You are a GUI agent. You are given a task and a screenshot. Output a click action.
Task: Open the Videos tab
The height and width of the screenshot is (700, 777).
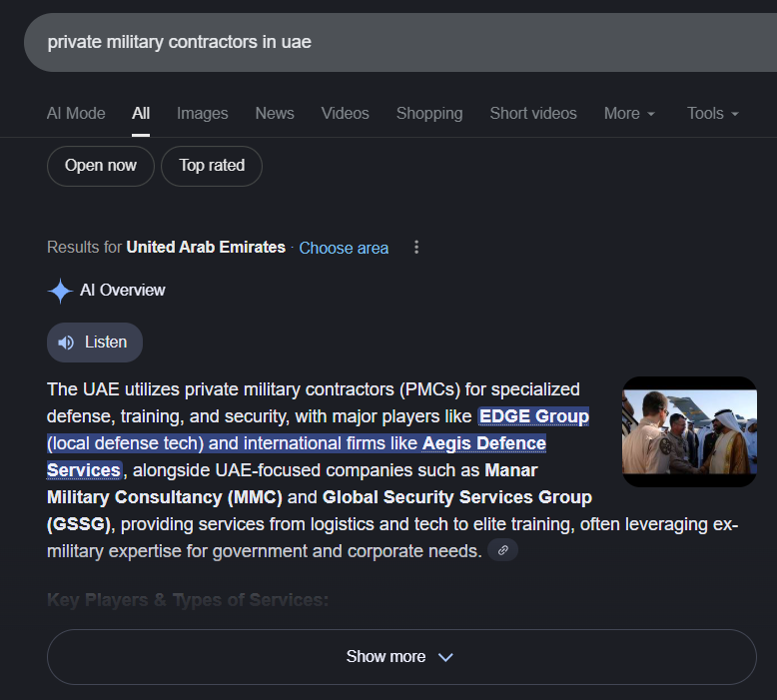tap(345, 114)
